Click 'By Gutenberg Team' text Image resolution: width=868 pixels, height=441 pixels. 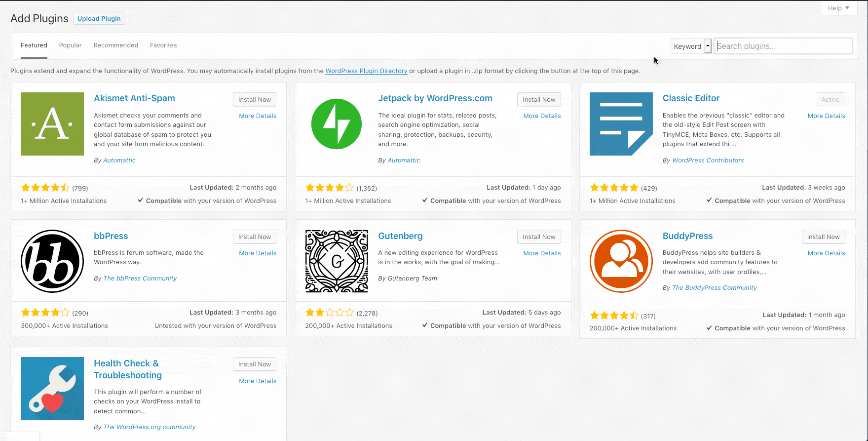[408, 278]
